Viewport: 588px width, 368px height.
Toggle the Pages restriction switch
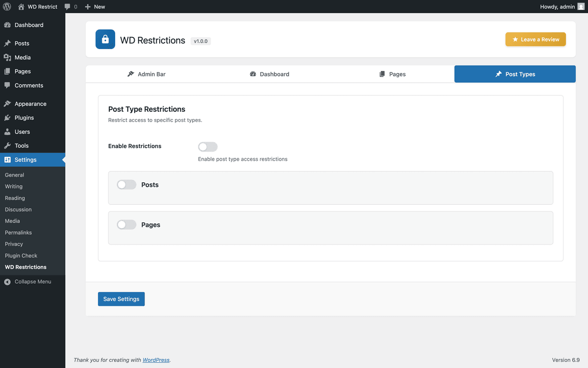tap(126, 225)
